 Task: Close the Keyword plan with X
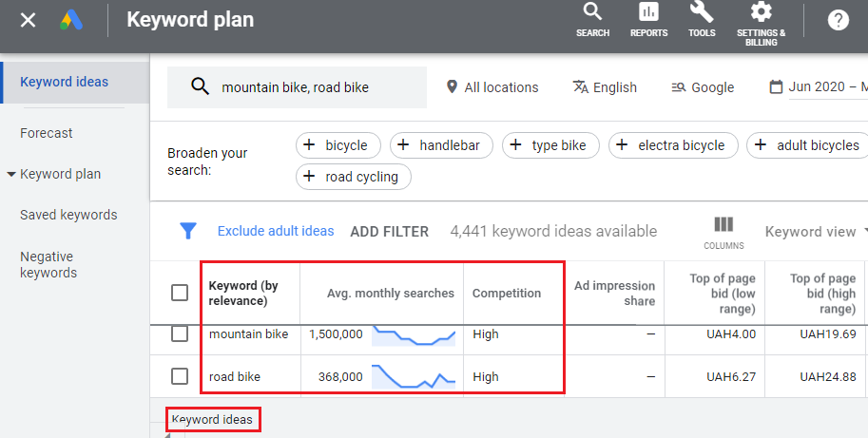pos(28,21)
